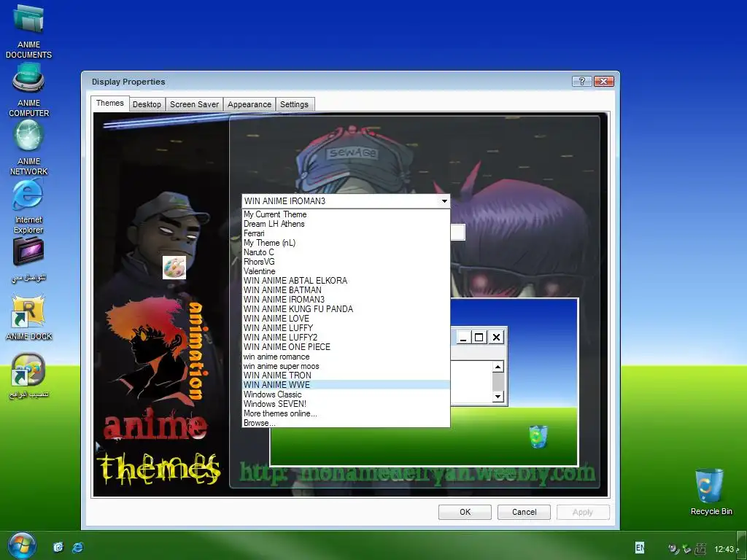Click the speaker-like tray icon

[x=673, y=548]
